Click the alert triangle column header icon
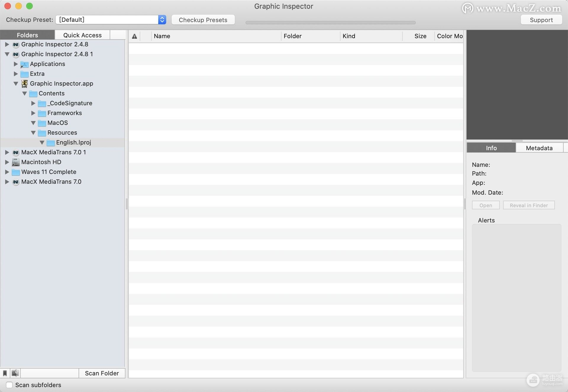Viewport: 568px width, 392px height. click(x=134, y=36)
